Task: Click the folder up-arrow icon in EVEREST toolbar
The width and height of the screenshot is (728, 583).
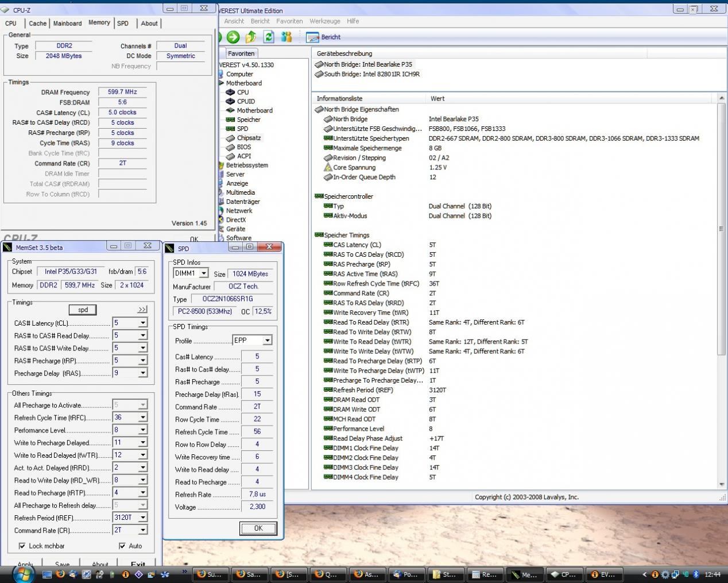Action: [250, 37]
